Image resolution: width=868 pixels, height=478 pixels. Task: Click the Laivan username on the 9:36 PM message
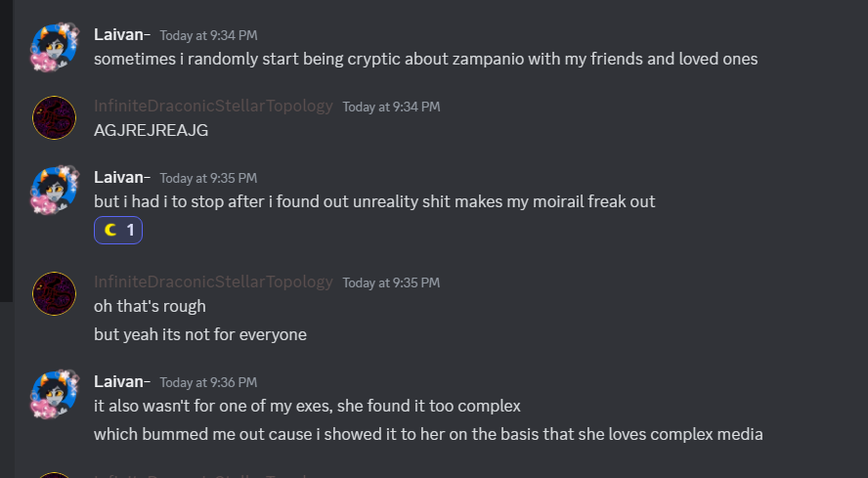click(121, 381)
